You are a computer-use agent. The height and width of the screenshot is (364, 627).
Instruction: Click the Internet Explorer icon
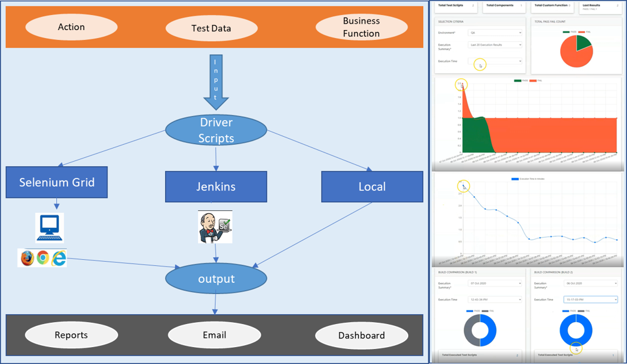coord(59,258)
